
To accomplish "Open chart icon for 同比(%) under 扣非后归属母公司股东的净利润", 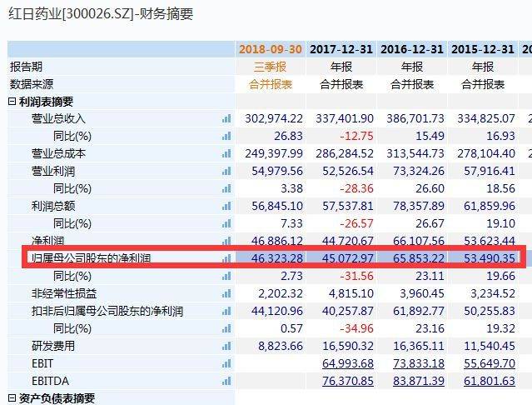I will (x=226, y=328).
